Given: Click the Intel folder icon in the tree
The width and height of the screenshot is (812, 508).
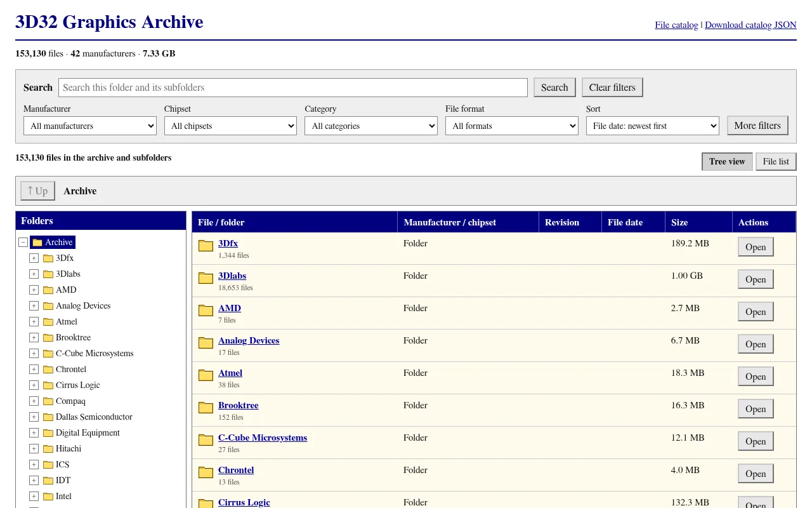Looking at the screenshot, I should (x=48, y=496).
